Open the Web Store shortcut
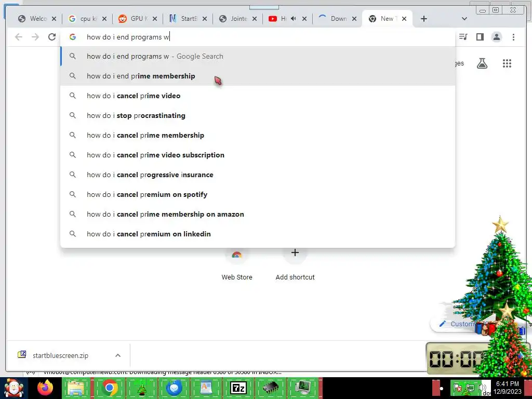Image resolution: width=532 pixels, height=399 pixels. (237, 264)
